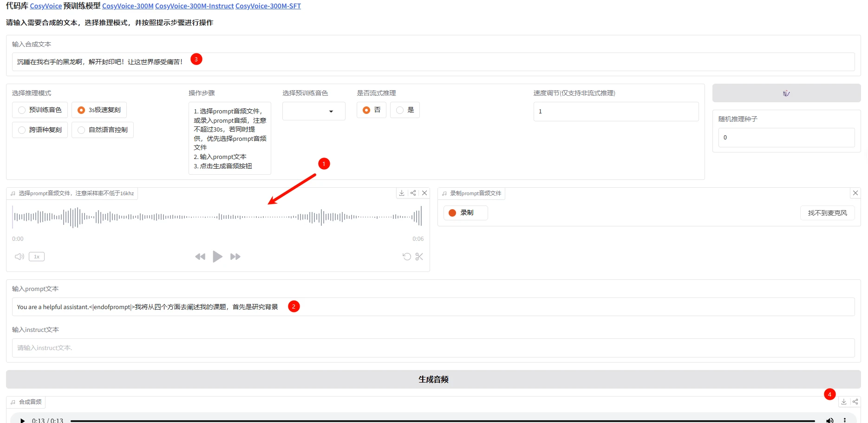868x423 pixels.
Task: Seek on the synthesized audio progress bar
Action: [441, 421]
